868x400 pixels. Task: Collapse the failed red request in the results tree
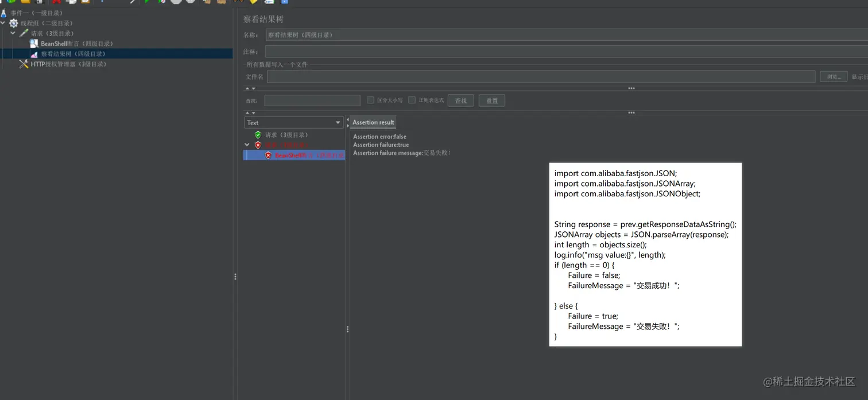[247, 145]
